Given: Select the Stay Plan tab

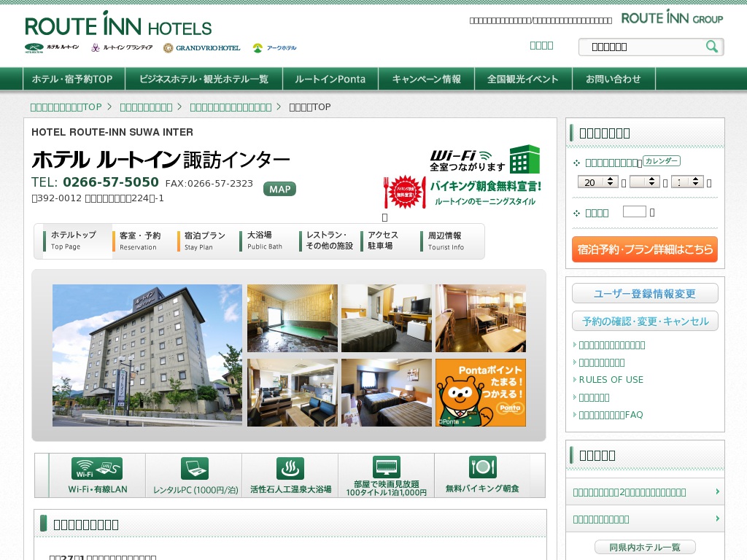Looking at the screenshot, I should (x=208, y=241).
